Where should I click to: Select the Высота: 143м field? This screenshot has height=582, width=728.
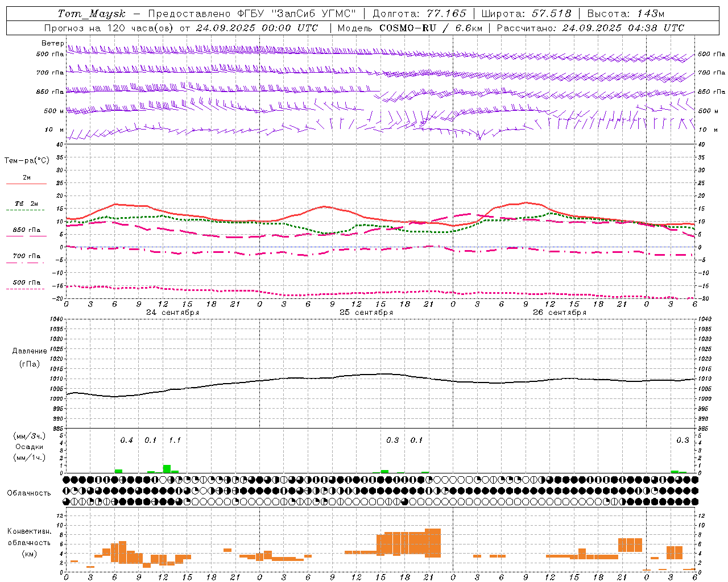[x=626, y=14]
